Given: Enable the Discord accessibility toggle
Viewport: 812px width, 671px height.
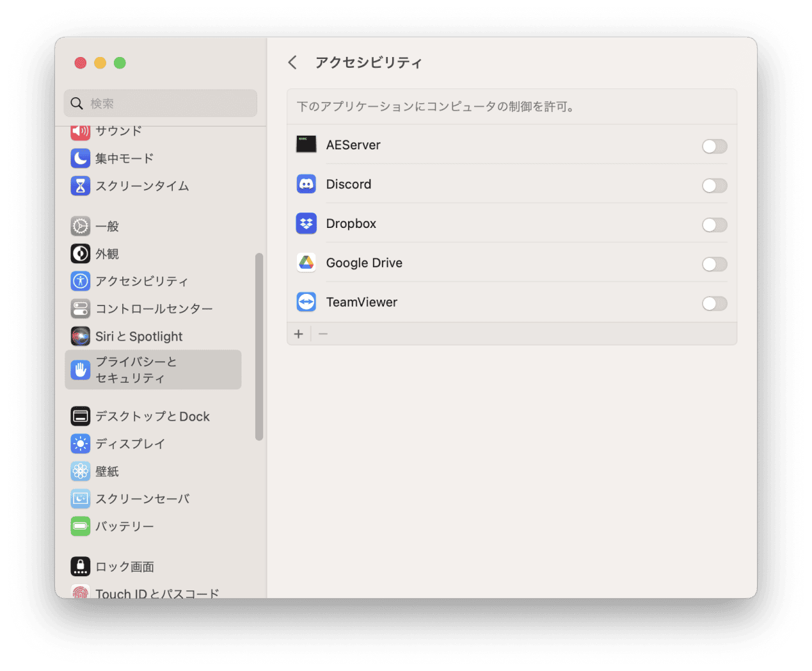Looking at the screenshot, I should tap(714, 186).
